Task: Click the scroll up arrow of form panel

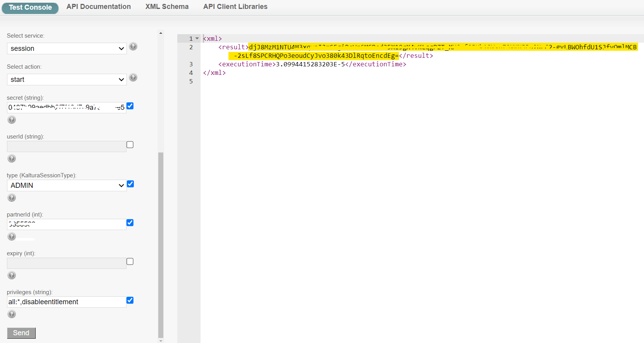Action: point(161,33)
